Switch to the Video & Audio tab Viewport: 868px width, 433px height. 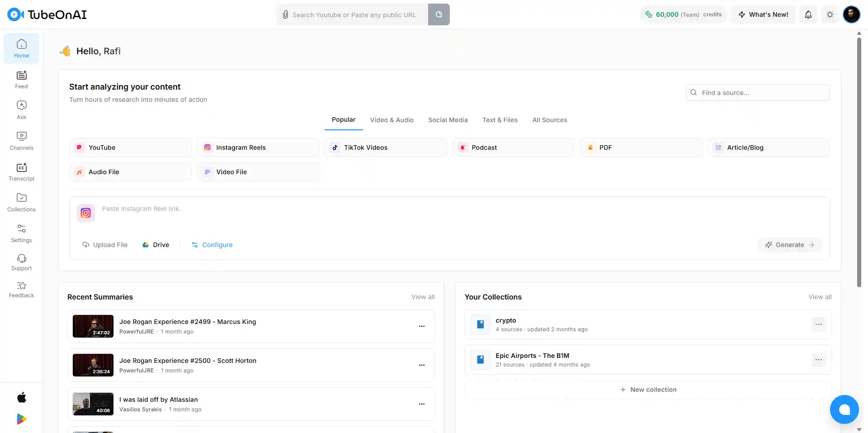(392, 120)
